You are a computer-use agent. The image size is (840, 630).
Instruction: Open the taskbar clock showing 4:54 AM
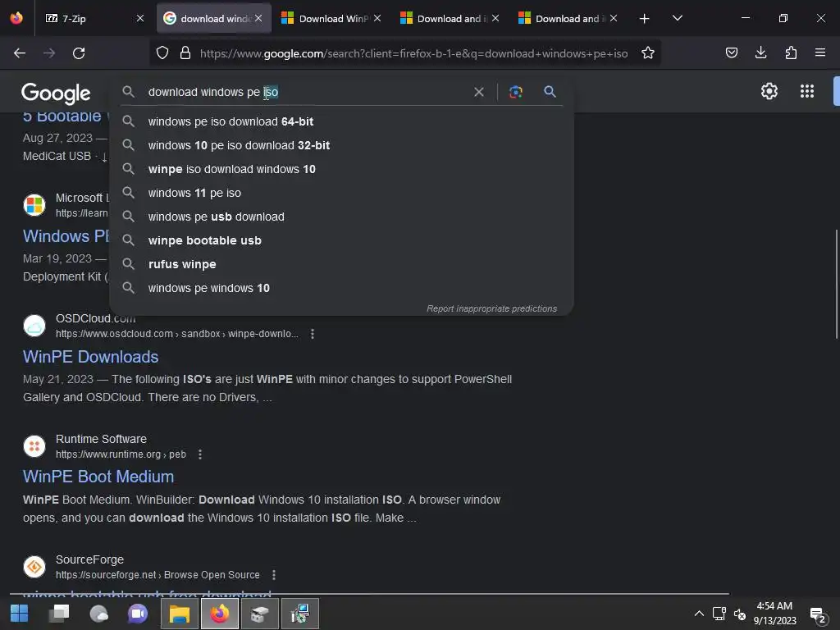[774, 614]
